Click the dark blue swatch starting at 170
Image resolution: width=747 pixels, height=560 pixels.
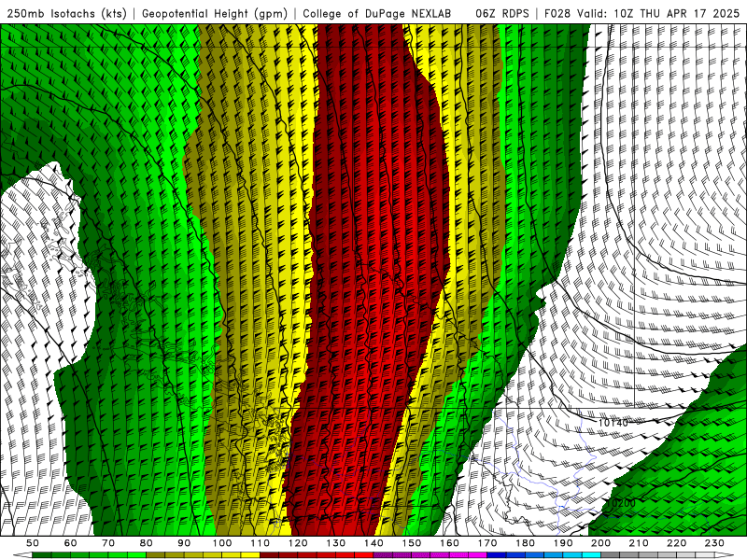pos(497,555)
